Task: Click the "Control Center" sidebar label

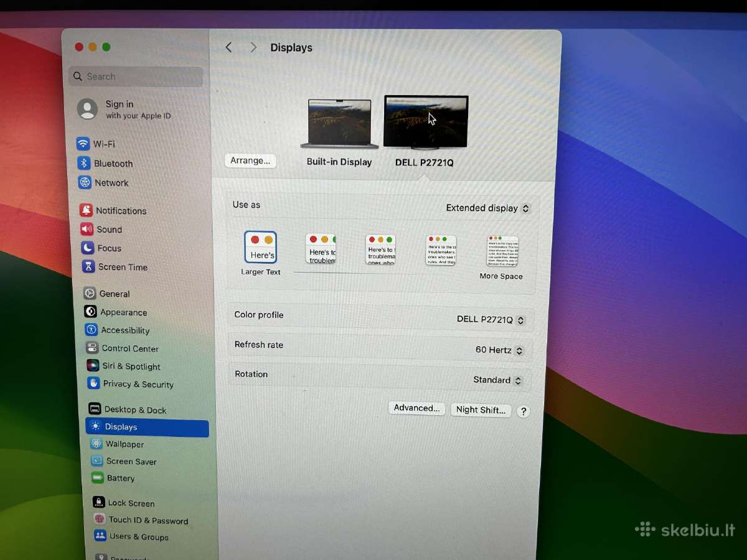Action: click(130, 348)
